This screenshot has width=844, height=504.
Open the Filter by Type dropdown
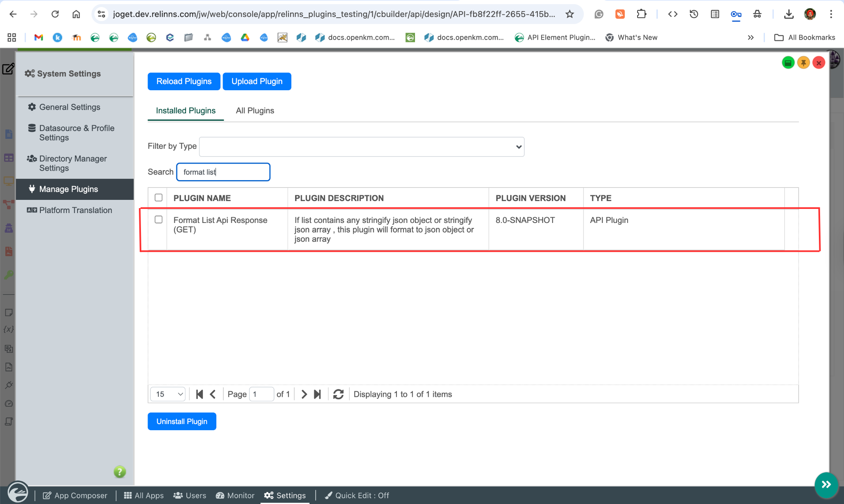[361, 147]
